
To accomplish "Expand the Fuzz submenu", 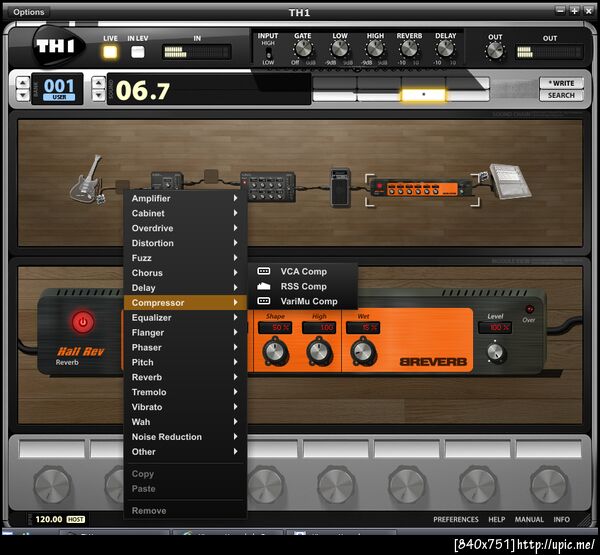I will 185,258.
